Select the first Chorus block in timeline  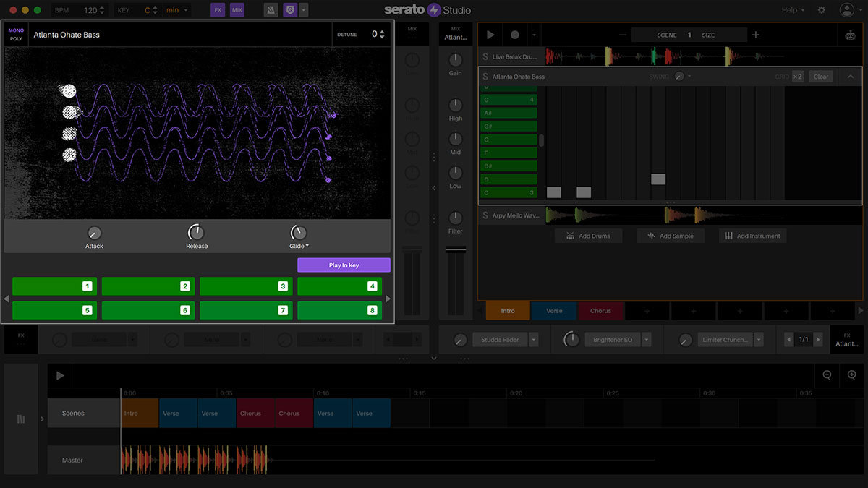click(255, 414)
